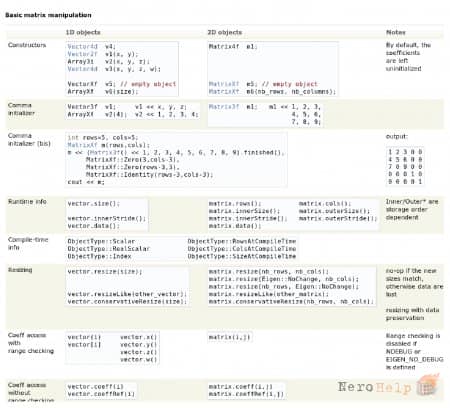Click the '1D objects' column header
This screenshot has width=450, height=408.
(x=83, y=32)
